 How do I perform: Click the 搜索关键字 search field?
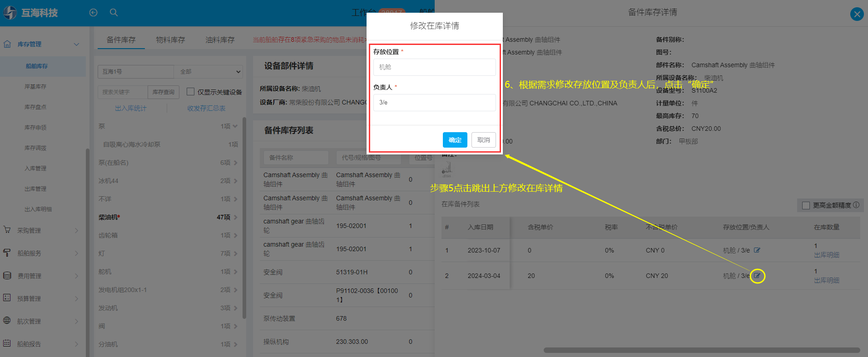pos(123,92)
